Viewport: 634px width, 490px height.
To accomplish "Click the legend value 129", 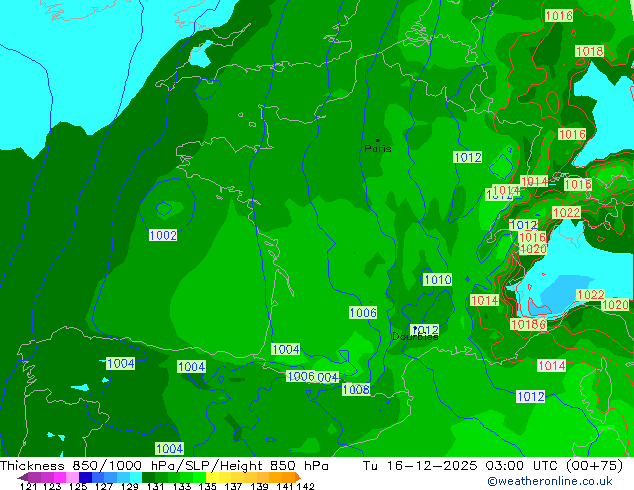I will point(130,486).
